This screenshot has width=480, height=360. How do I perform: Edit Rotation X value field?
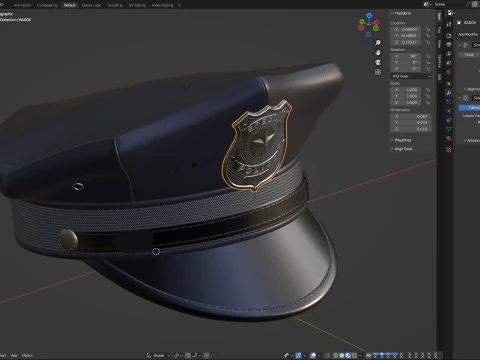pos(406,56)
